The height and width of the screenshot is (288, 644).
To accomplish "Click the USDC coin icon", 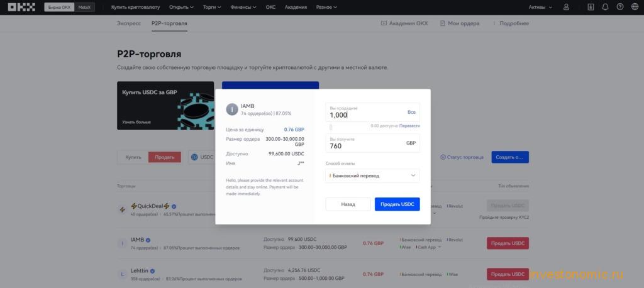I will [x=195, y=157].
